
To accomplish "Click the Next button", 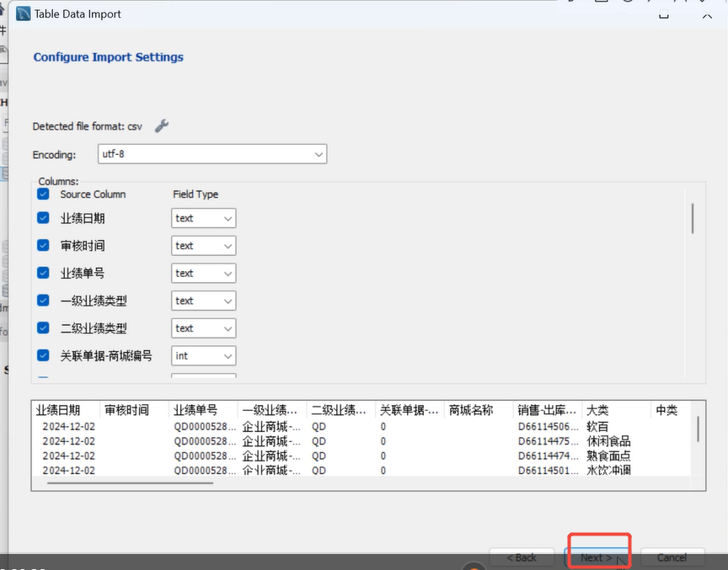I will 597,557.
